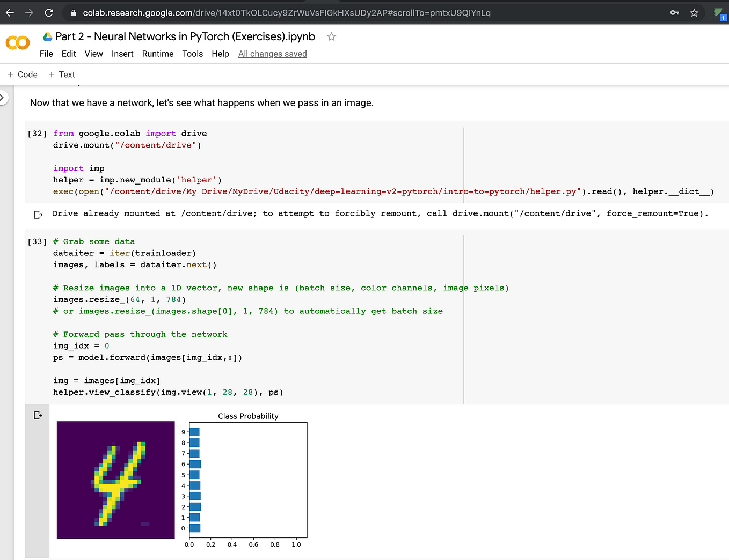
Task: Toggle execution state of cell [32]
Action: point(37,134)
